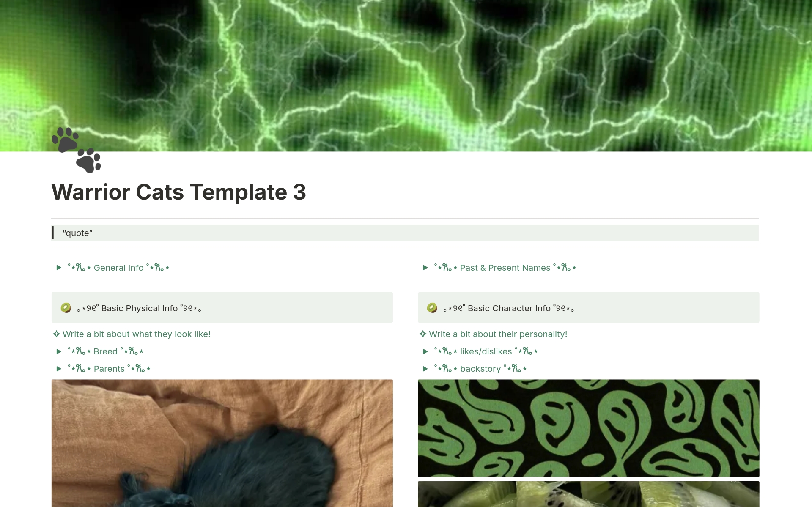Click the sparkle icon before 'what they look like'

(56, 334)
